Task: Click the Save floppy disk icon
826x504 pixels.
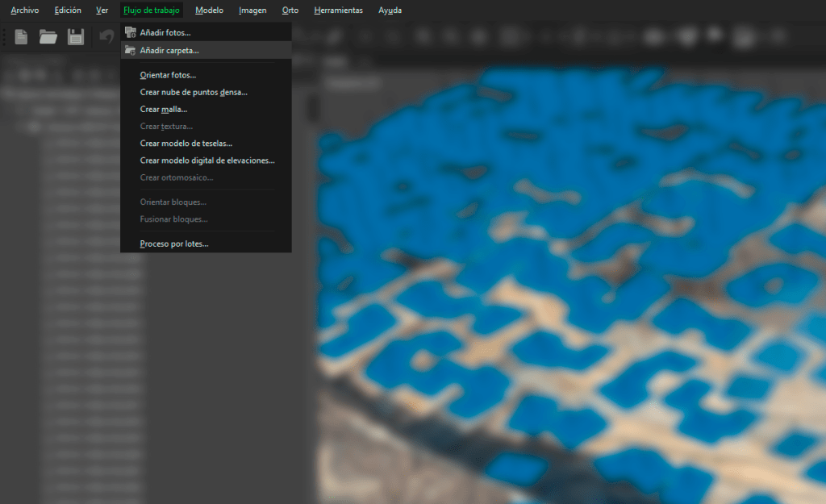Action: click(x=76, y=37)
